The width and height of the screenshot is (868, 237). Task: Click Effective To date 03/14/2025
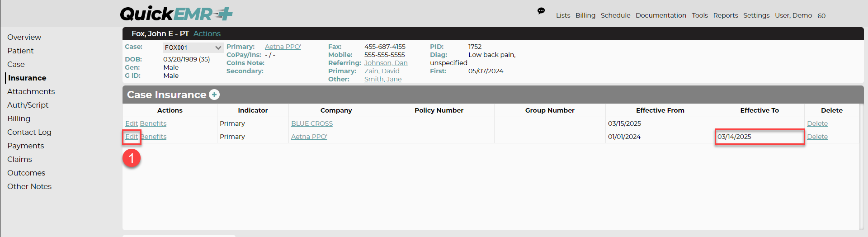point(734,137)
